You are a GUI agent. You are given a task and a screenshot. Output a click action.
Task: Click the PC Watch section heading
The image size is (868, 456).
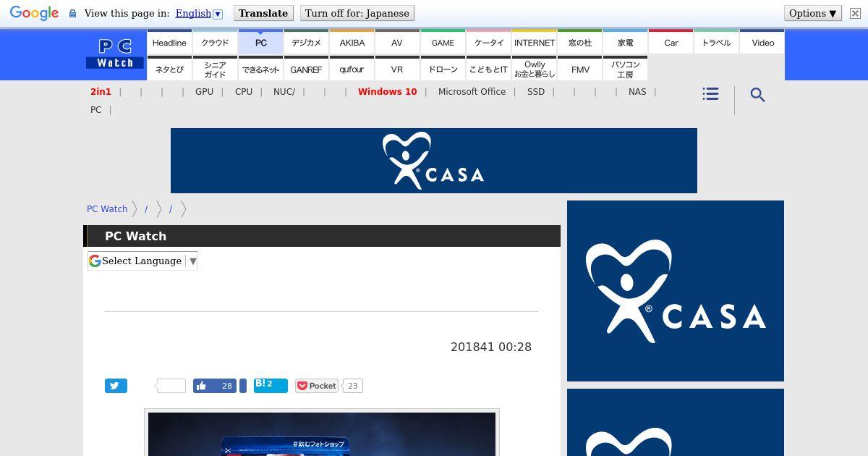point(135,236)
